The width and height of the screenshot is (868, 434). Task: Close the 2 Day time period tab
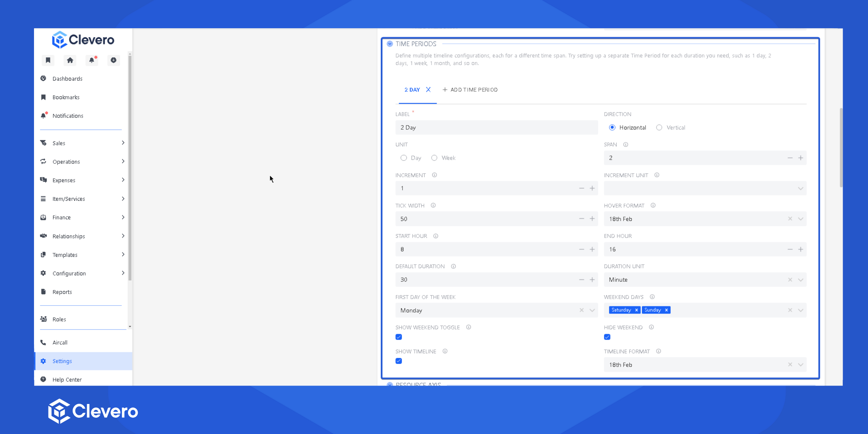(x=428, y=89)
